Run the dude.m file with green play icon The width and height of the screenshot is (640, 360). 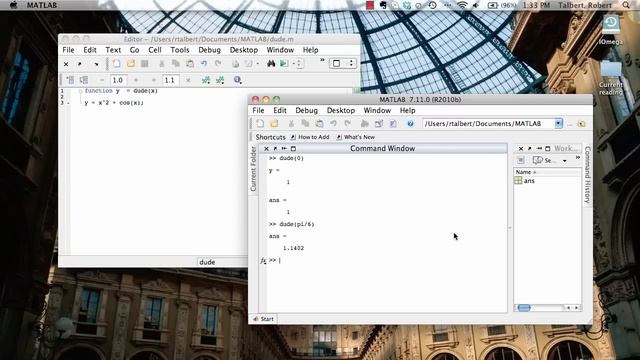point(284,64)
